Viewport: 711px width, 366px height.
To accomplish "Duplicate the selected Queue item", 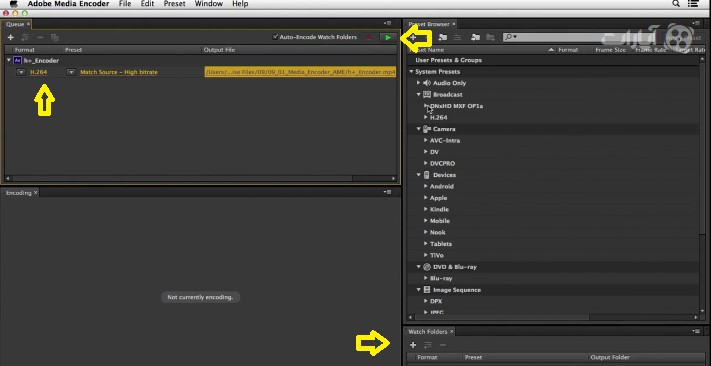I will click(x=55, y=38).
